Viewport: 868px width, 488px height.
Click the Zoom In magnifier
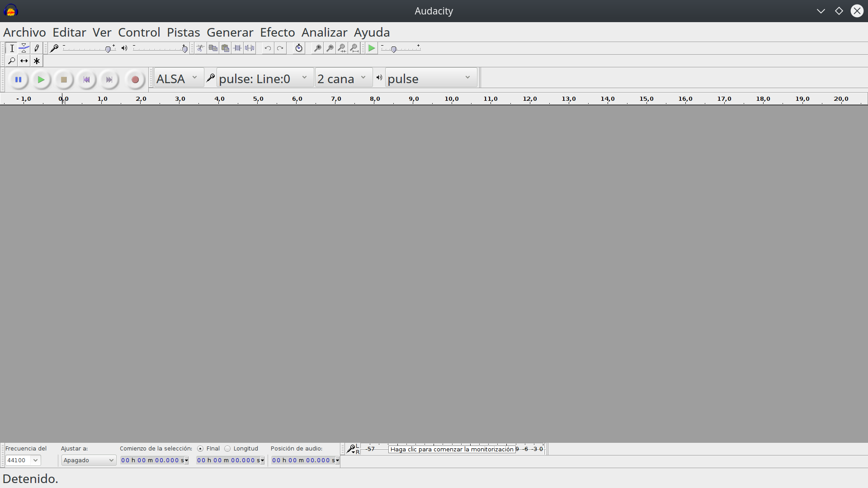tap(318, 48)
